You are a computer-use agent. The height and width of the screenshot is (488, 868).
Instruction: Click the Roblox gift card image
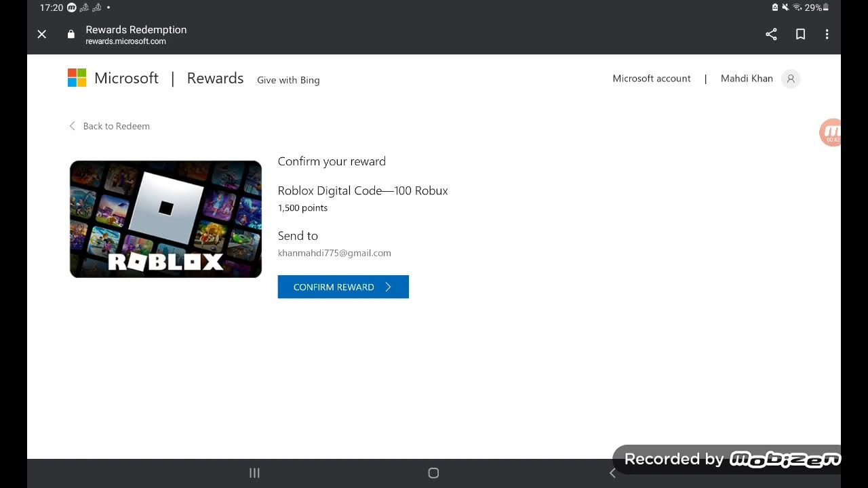[x=165, y=219]
